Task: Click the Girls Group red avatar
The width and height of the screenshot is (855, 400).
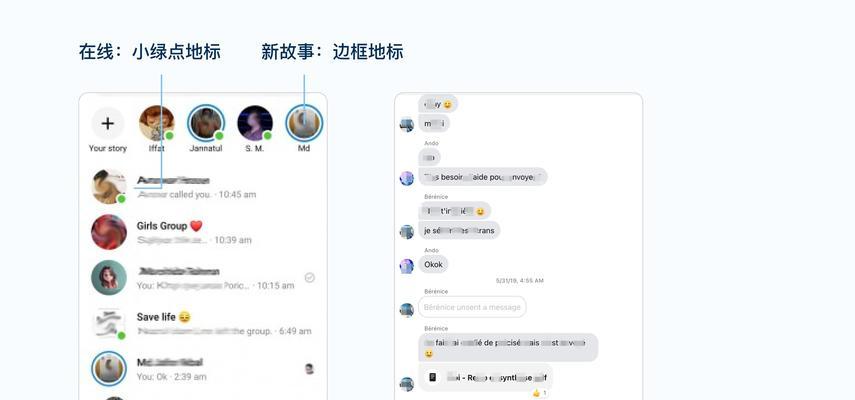Action: point(109,232)
